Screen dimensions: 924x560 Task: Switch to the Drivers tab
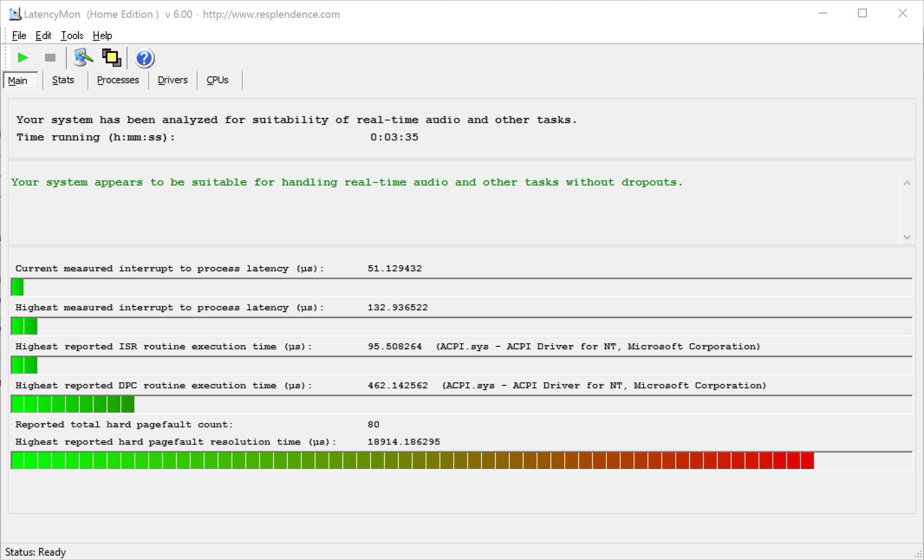click(x=172, y=80)
